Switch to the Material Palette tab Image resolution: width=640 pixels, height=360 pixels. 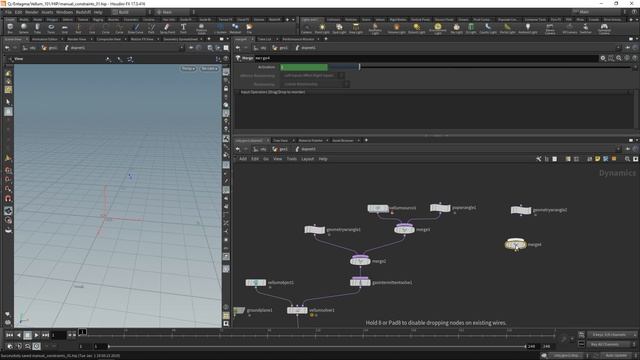tap(311, 140)
